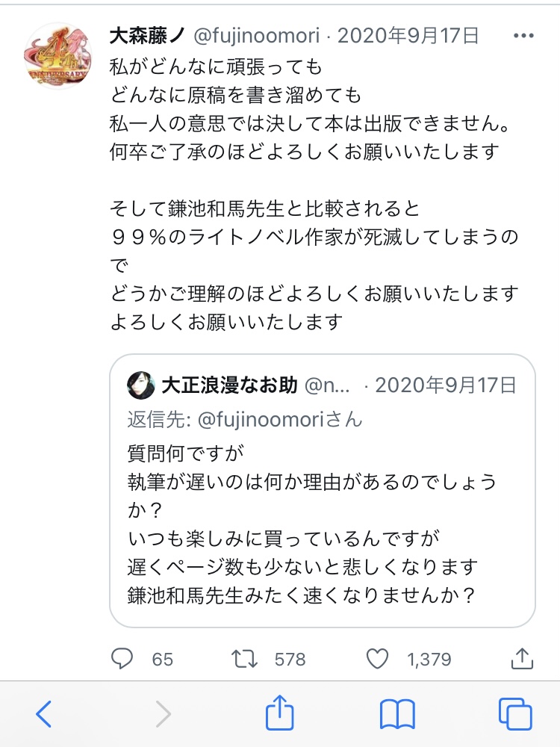Tap Safari's forward arrow
The height and width of the screenshot is (747, 560).
pos(163,714)
